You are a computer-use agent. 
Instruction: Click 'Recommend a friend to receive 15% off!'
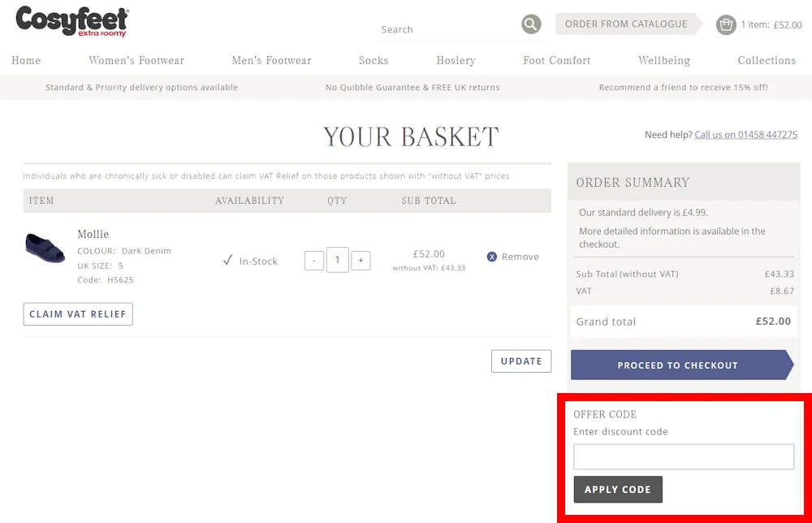tap(684, 88)
